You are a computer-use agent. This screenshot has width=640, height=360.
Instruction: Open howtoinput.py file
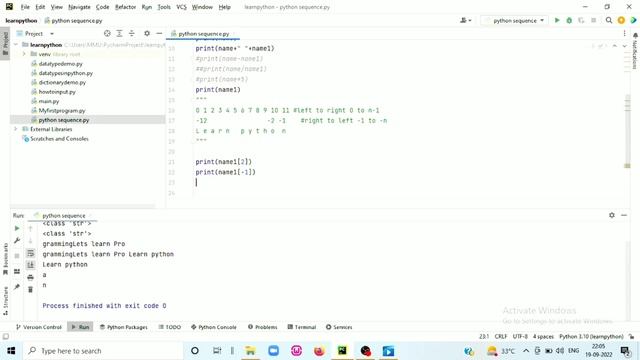57,92
